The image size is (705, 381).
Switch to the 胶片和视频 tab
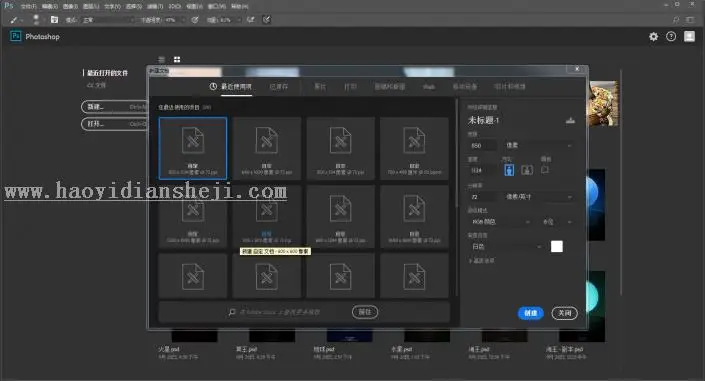point(509,86)
